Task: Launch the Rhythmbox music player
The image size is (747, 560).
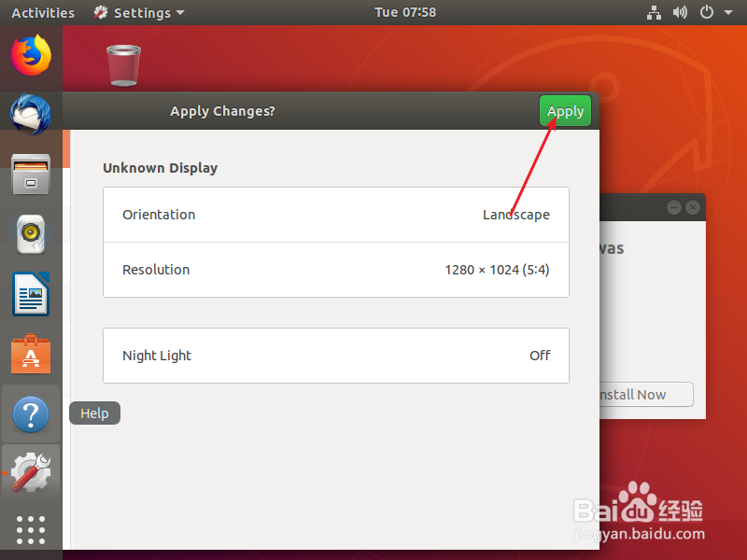Action: 30,234
